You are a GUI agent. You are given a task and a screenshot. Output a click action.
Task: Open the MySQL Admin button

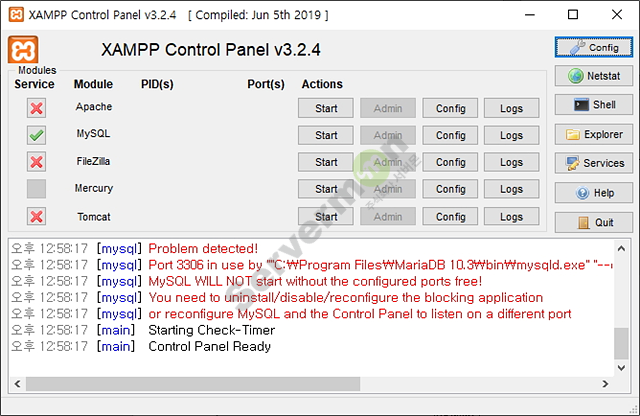388,135
